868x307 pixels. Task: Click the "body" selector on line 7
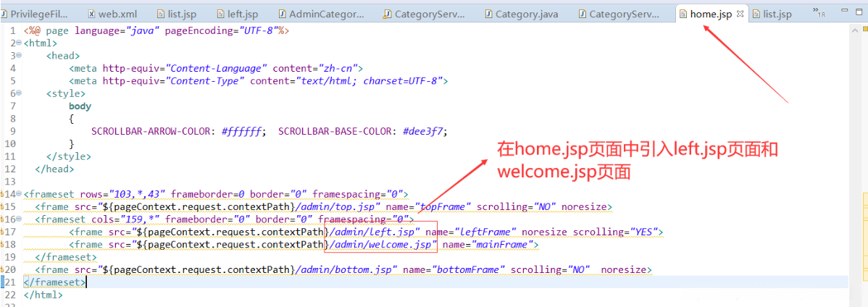(80, 106)
